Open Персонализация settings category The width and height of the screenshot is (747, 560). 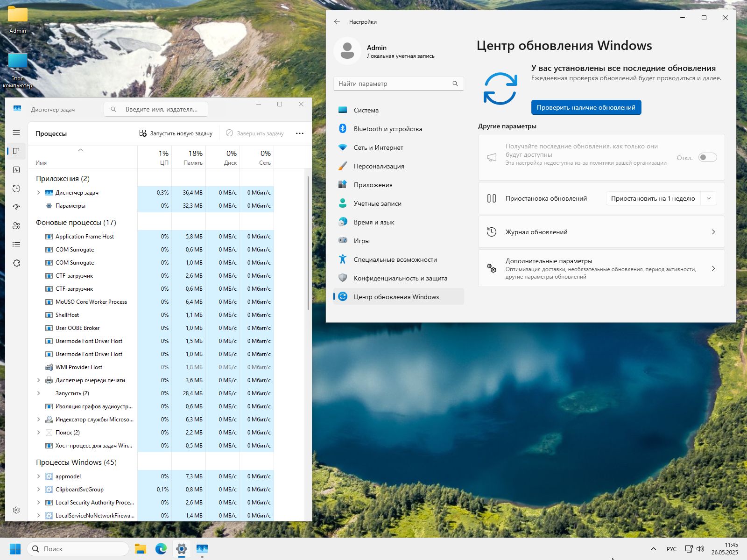[399, 166]
